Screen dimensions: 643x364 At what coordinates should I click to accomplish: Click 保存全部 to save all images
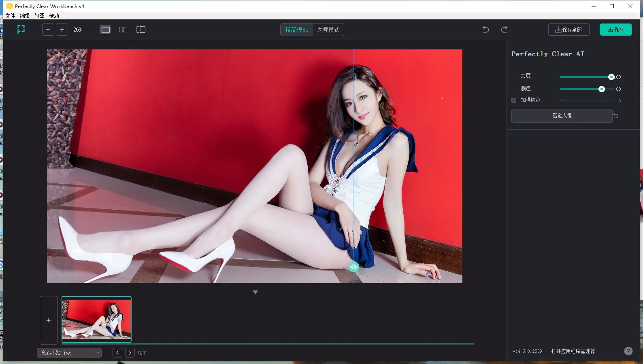pyautogui.click(x=568, y=30)
